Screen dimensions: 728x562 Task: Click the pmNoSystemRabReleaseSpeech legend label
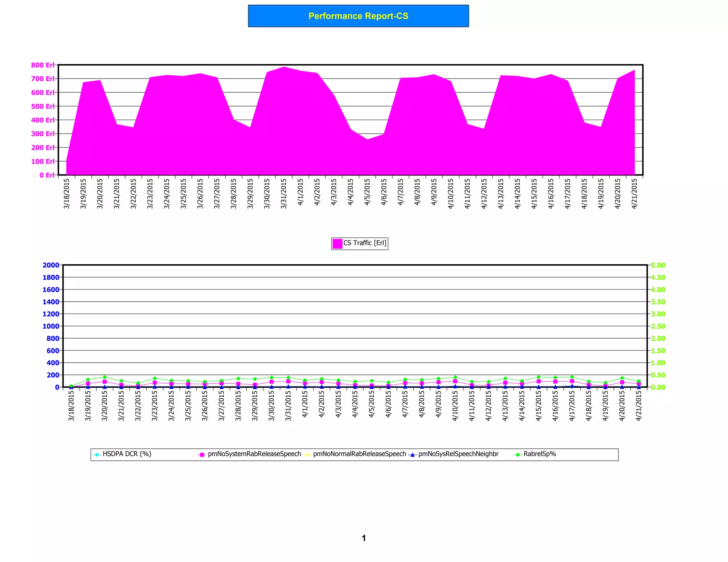point(255,454)
